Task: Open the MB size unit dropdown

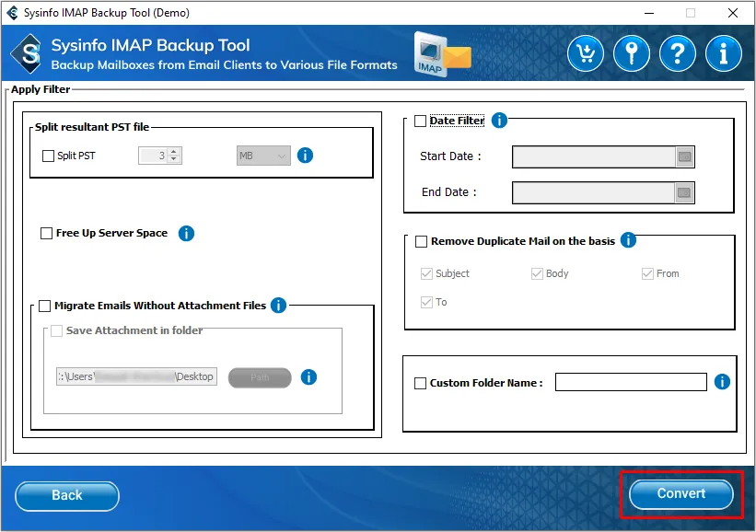Action: 263,156
